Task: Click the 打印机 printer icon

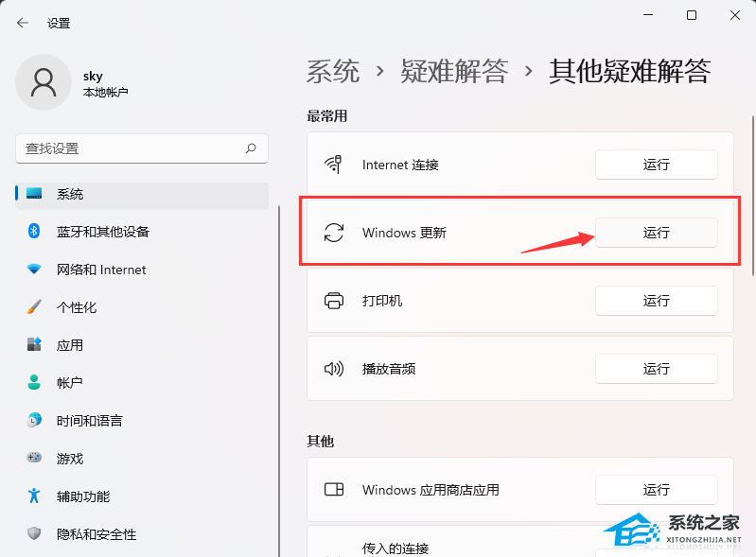Action: click(x=334, y=301)
